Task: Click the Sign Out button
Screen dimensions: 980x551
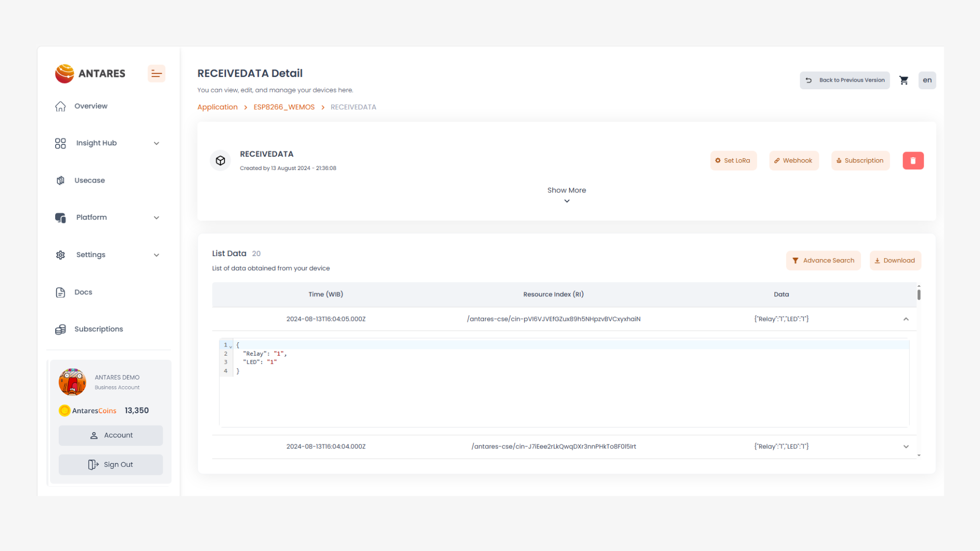Action: coord(111,465)
